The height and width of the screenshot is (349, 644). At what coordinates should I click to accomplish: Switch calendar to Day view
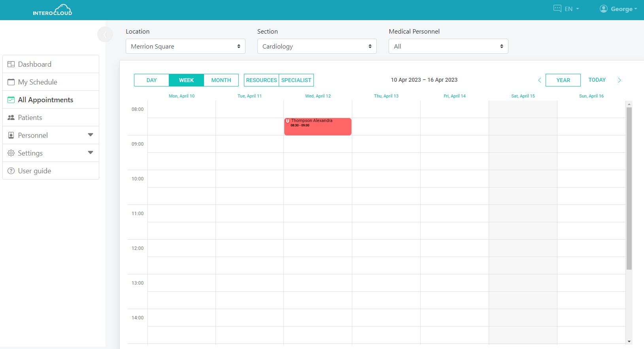tap(151, 80)
